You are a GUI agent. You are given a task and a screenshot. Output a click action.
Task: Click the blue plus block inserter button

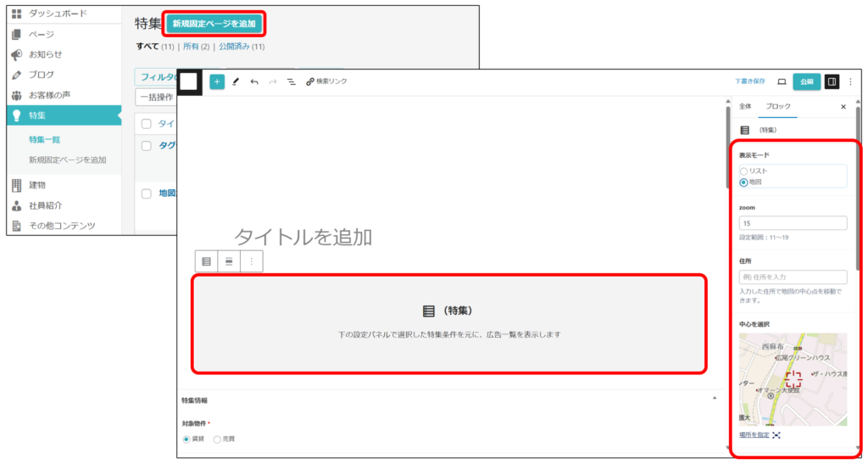217,81
